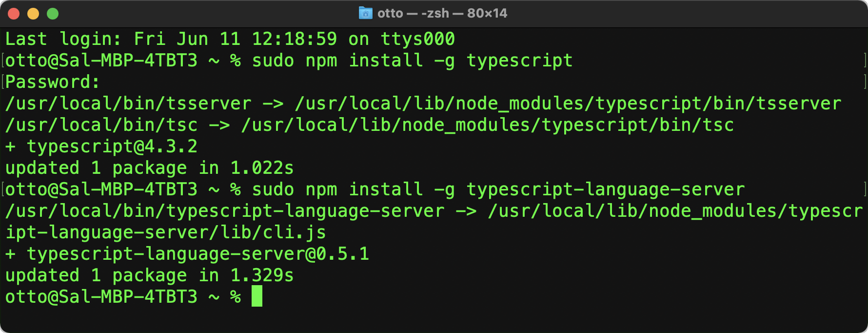Click the "/usr/local/bin/tsc" path text

pyautogui.click(x=101, y=125)
